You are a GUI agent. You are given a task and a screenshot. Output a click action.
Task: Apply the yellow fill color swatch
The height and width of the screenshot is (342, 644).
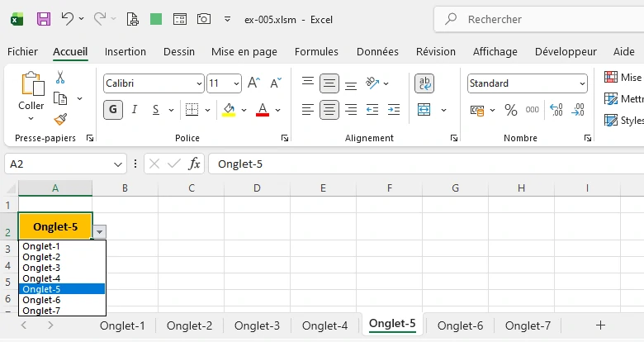coord(229,110)
